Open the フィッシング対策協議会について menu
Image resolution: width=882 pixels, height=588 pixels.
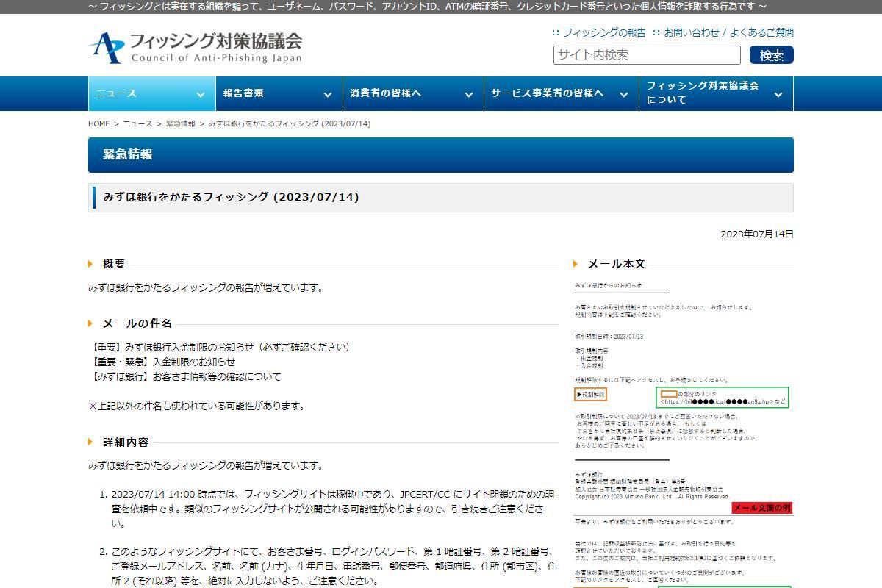click(717, 93)
